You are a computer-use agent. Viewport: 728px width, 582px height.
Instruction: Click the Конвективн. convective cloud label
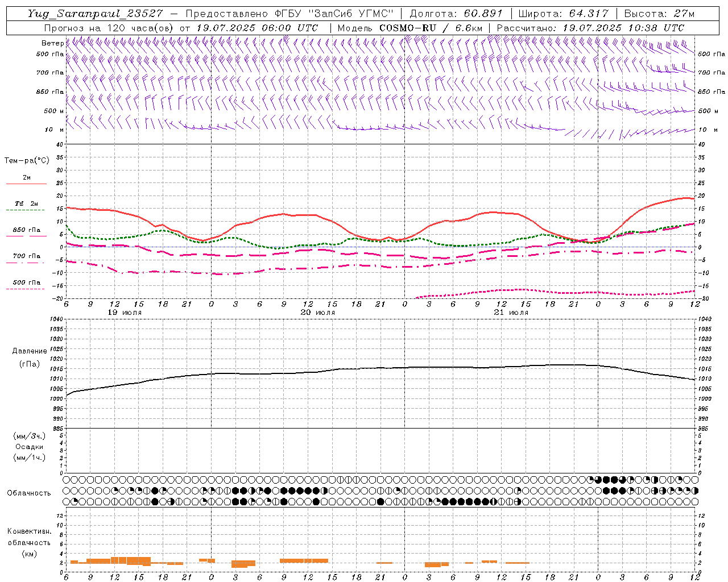29,531
